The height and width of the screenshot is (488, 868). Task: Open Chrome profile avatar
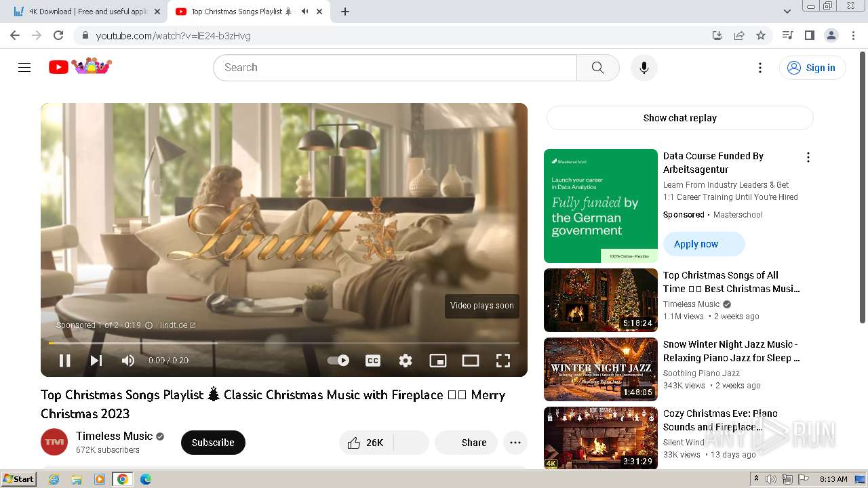831,35
